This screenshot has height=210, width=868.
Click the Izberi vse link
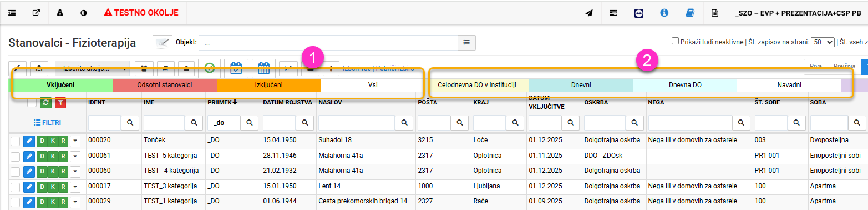pos(357,68)
